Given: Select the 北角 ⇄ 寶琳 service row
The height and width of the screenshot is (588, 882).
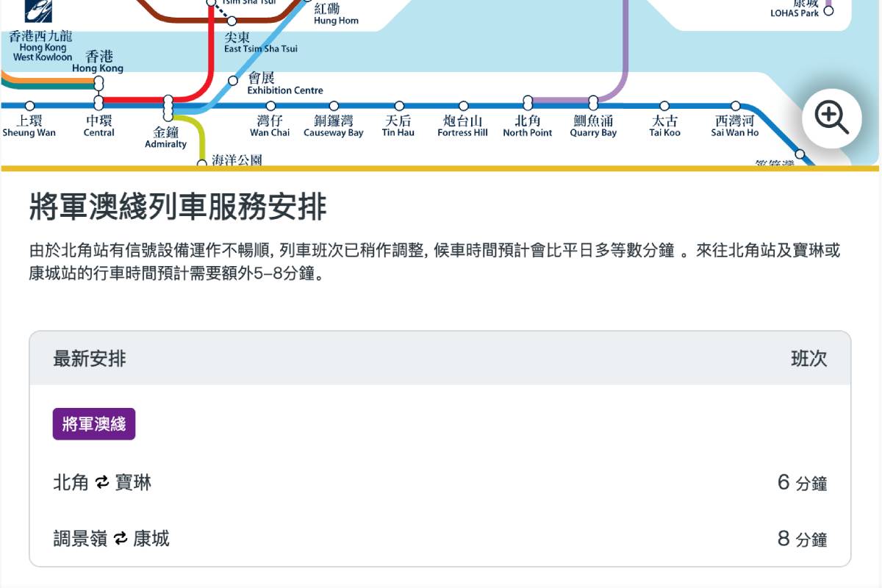Looking at the screenshot, I should 440,483.
